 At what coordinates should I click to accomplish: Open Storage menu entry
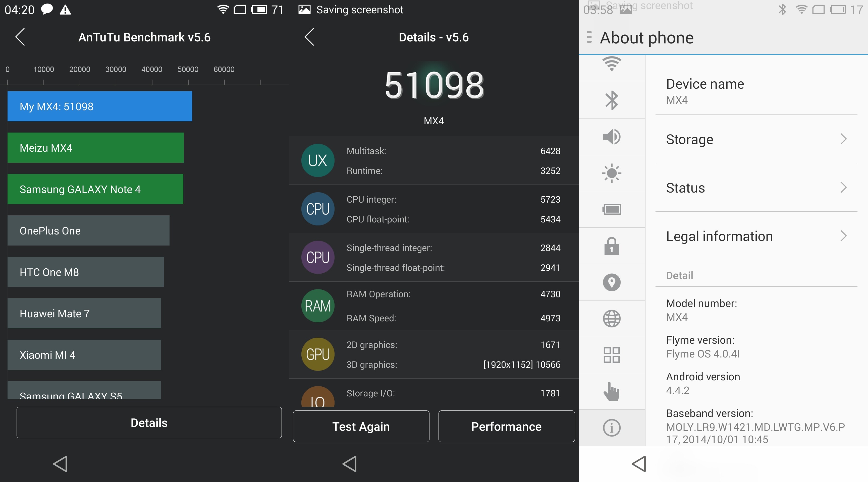point(756,139)
